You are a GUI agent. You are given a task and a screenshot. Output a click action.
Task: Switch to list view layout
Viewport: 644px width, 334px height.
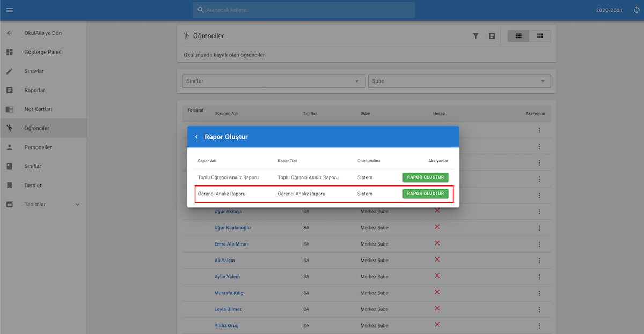click(x=518, y=36)
